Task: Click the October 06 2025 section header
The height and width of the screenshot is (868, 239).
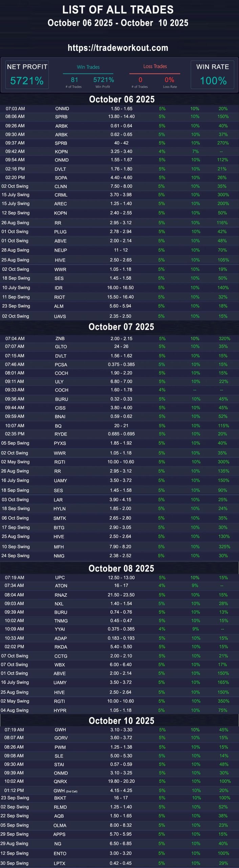Action: 122,99
